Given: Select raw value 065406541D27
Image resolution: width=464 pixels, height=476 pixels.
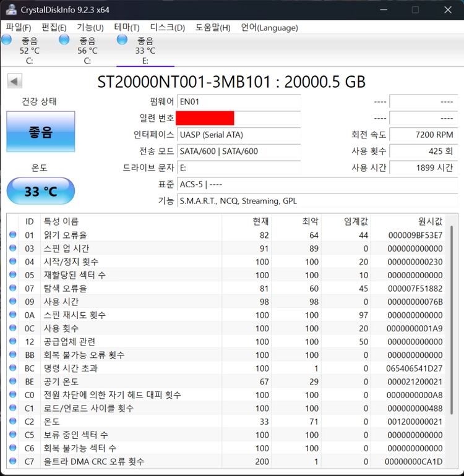Looking at the screenshot, I should click(x=415, y=368).
